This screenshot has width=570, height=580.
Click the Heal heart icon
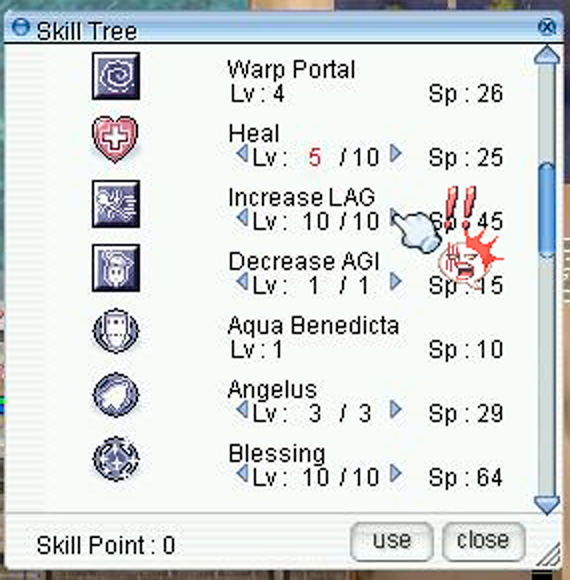(x=115, y=139)
